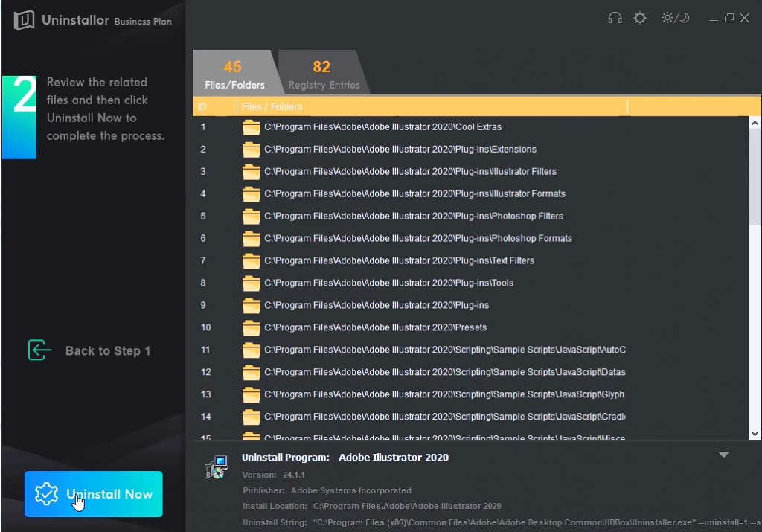The height and width of the screenshot is (532, 762).
Task: Click folder icon for Text Filters row
Action: click(252, 261)
